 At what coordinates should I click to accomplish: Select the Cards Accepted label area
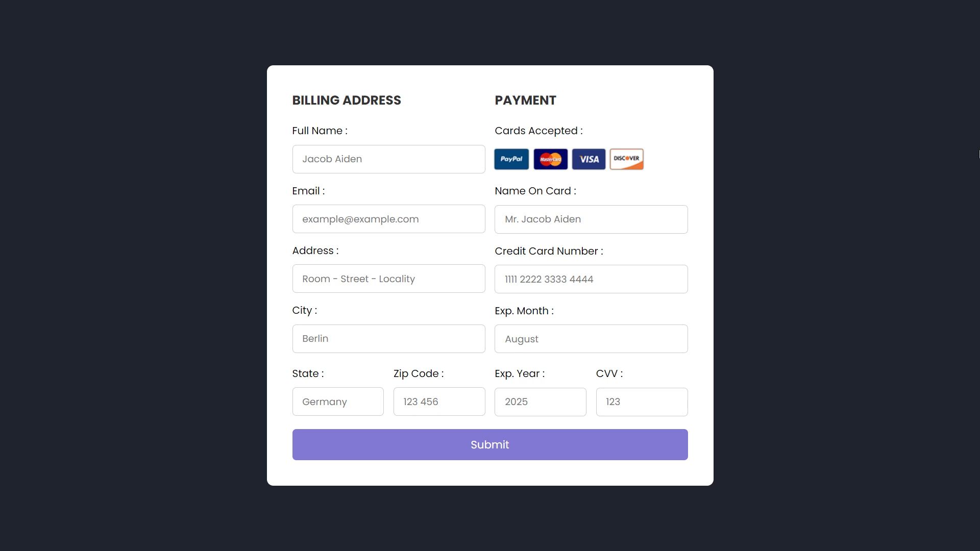(538, 131)
